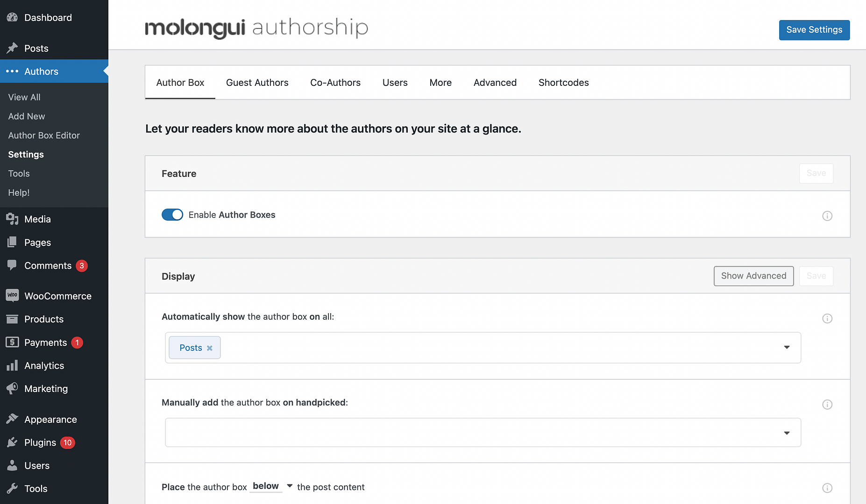Open the Users settings tab
The width and height of the screenshot is (866, 504).
[x=395, y=83]
